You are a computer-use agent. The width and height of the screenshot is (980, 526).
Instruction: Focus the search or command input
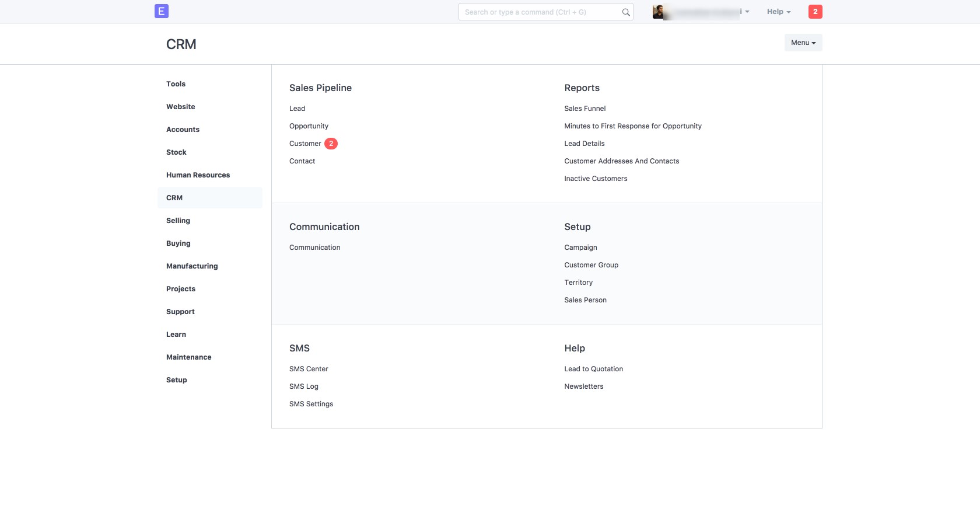click(540, 12)
